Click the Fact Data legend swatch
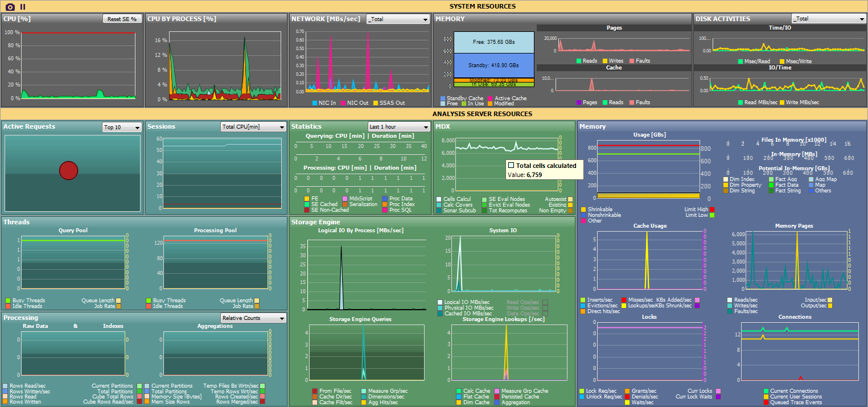The height and width of the screenshot is (407, 868). (771, 185)
